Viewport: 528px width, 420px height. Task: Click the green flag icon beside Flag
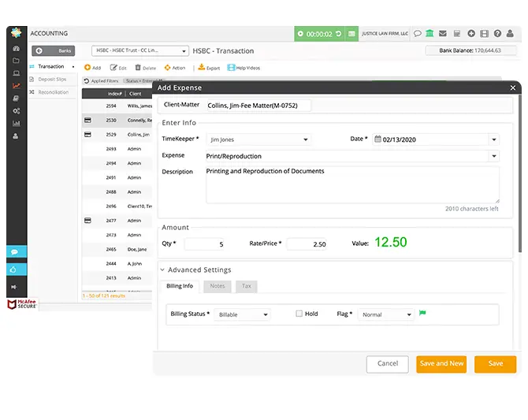[422, 313]
